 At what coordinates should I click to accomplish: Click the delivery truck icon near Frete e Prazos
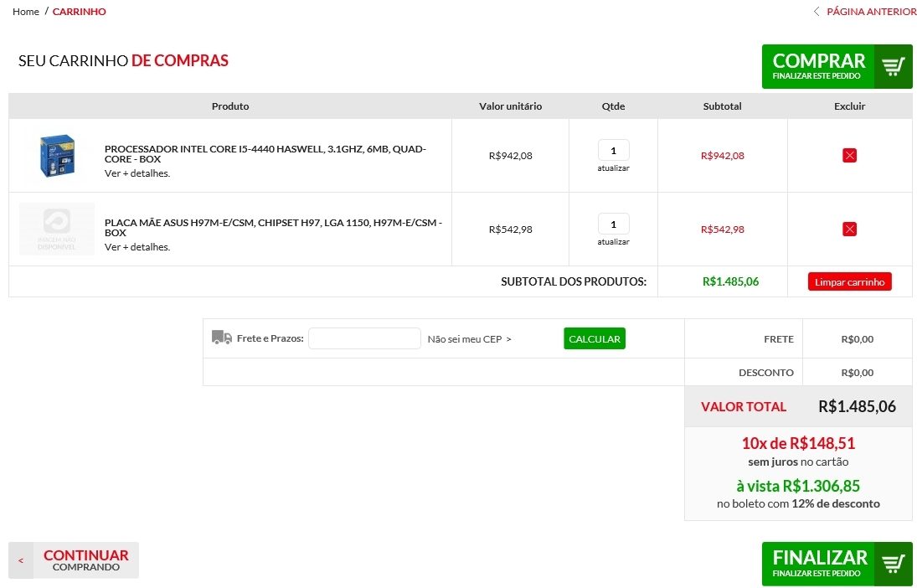(x=222, y=338)
